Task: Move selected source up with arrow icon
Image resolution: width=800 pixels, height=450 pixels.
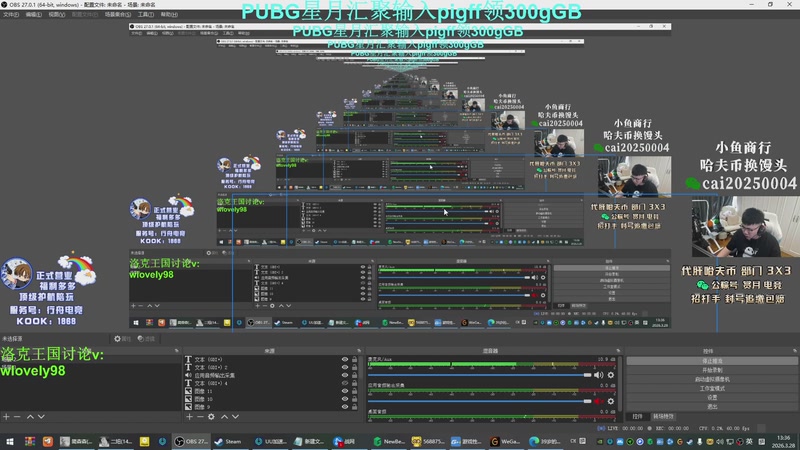Action: click(x=224, y=417)
